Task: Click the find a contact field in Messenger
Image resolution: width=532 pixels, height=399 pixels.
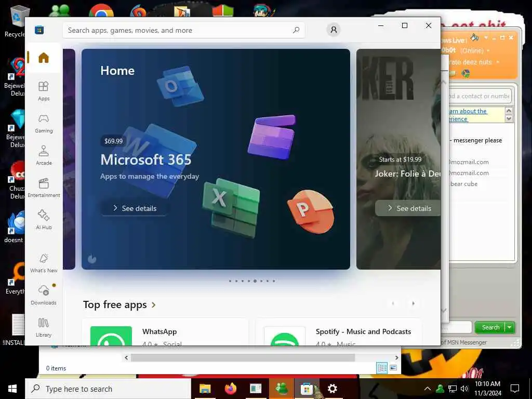Action: click(x=479, y=96)
